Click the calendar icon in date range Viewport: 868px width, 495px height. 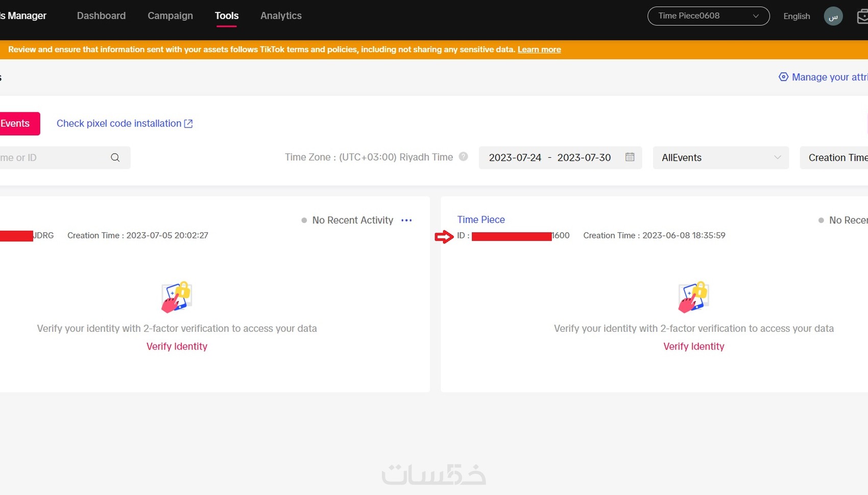[x=630, y=157]
